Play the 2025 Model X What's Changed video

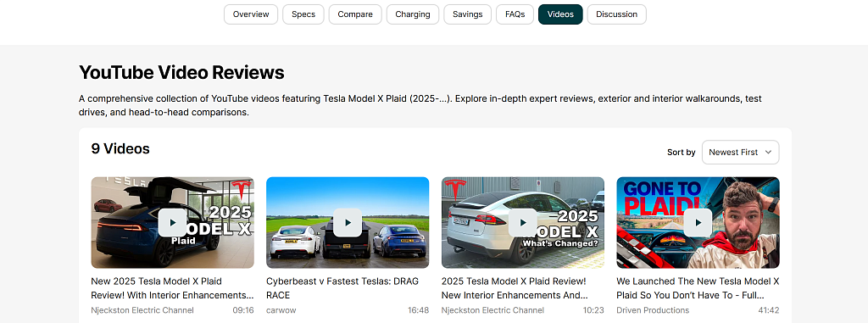[x=522, y=222]
